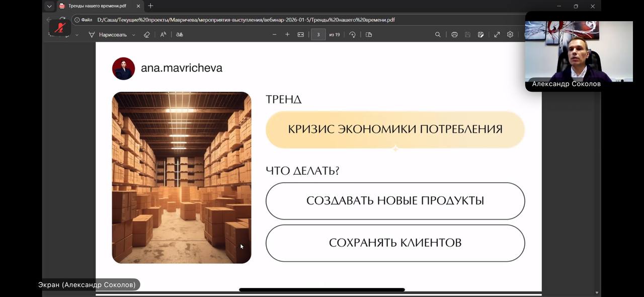Click the horizontal scrollbar at the bottom
This screenshot has width=644, height=297.
point(321,290)
